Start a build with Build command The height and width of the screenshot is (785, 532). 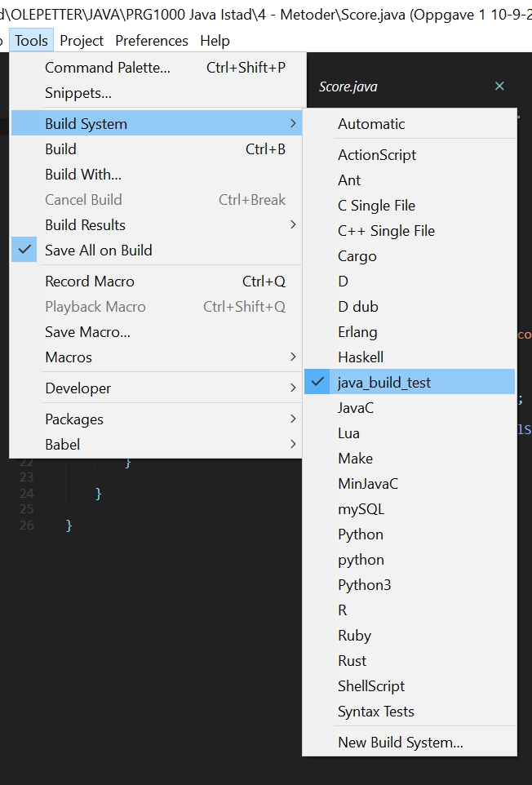[x=60, y=149]
